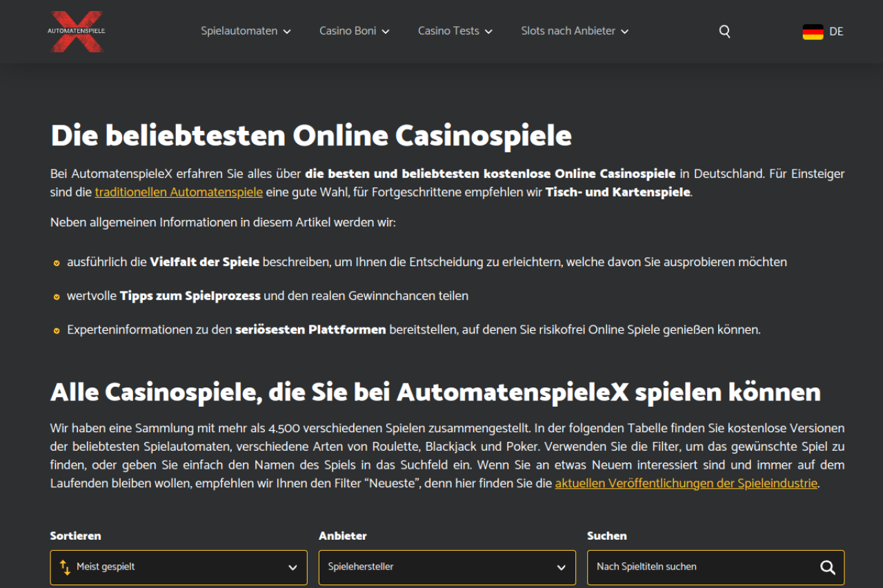Follow the traditionellen Automatenspiele link
Screen dimensions: 883x588
(x=179, y=192)
